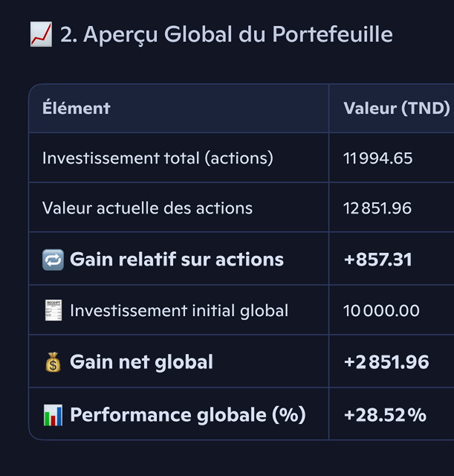Click the +28.52% performance value
The image size is (454, 476).
pyautogui.click(x=385, y=415)
